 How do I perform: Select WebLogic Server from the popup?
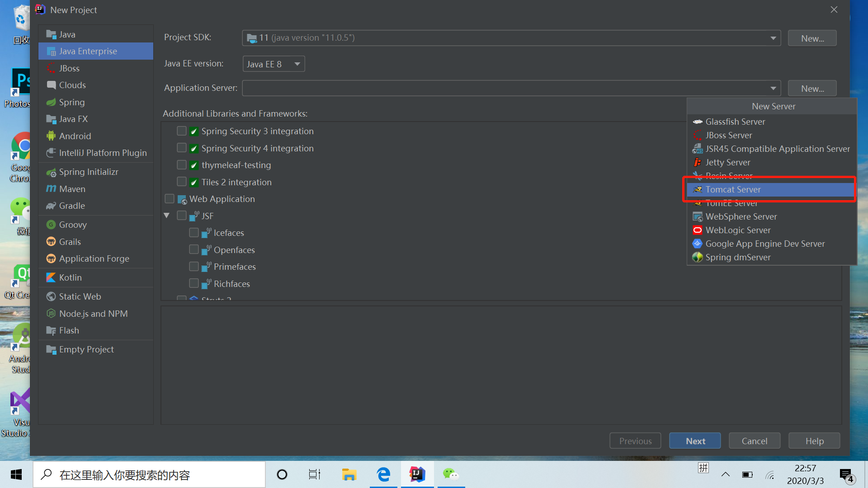(738, 230)
